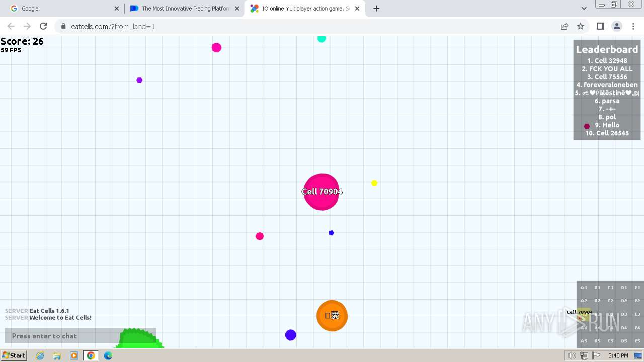Click leaderboard entry '2. FCK YOU ALL'
The image size is (644, 362).
coord(607,68)
